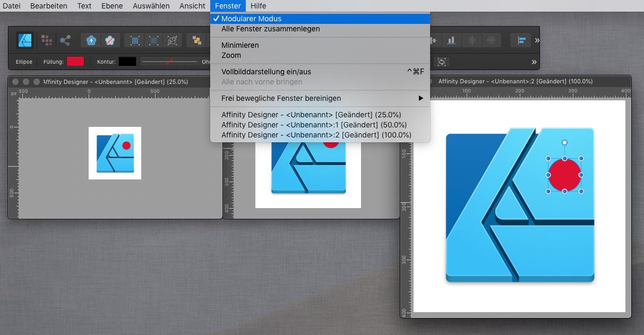644x335 pixels.
Task: Click the px ruler unit corner in the 25% window
Action: pos(13,93)
